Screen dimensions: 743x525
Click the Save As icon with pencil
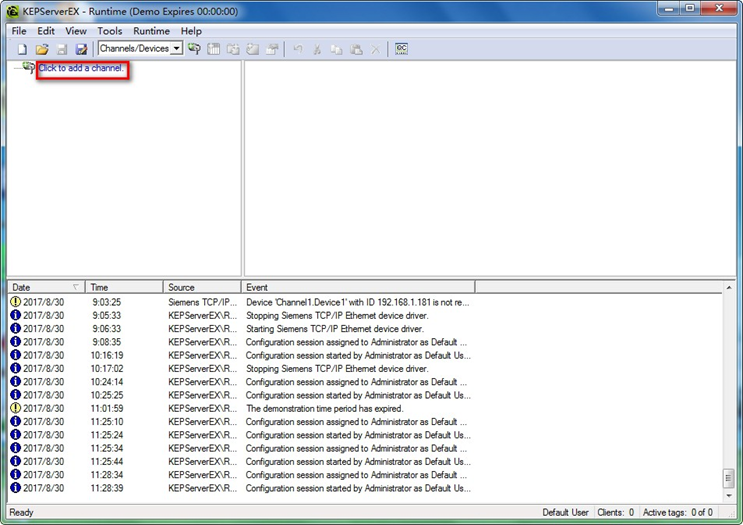tap(81, 49)
